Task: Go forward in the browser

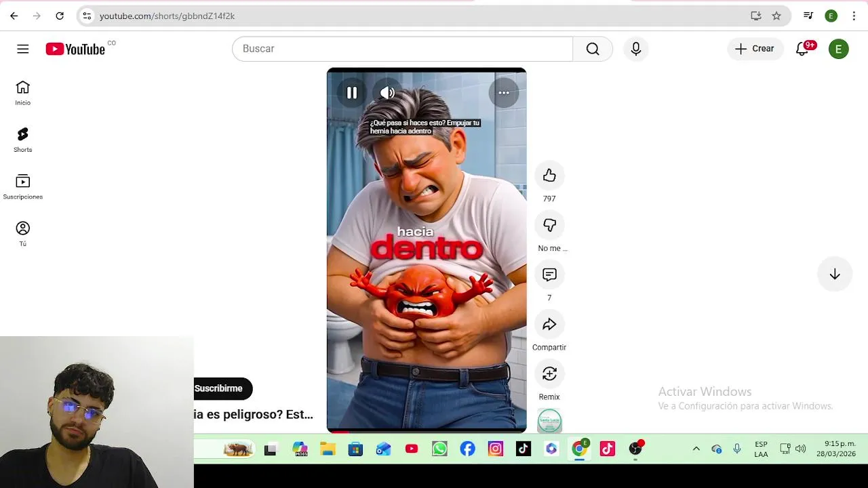Action: coord(37,16)
